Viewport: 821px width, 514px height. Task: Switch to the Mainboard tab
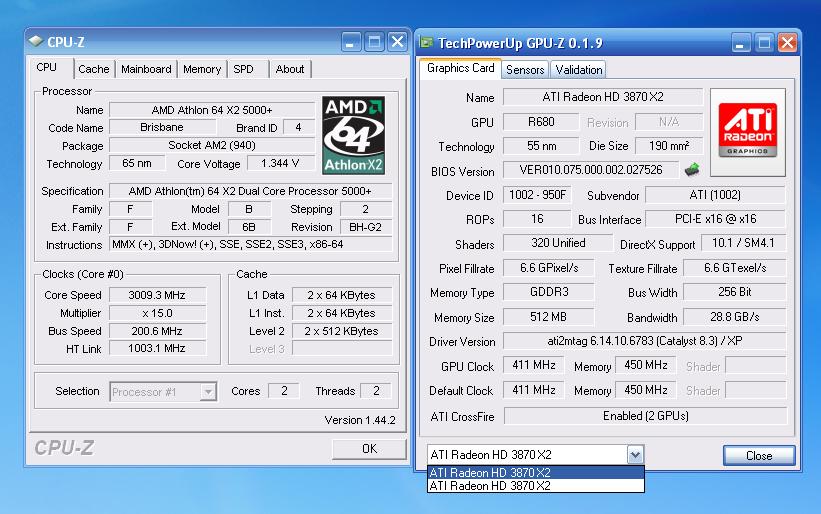(x=146, y=69)
